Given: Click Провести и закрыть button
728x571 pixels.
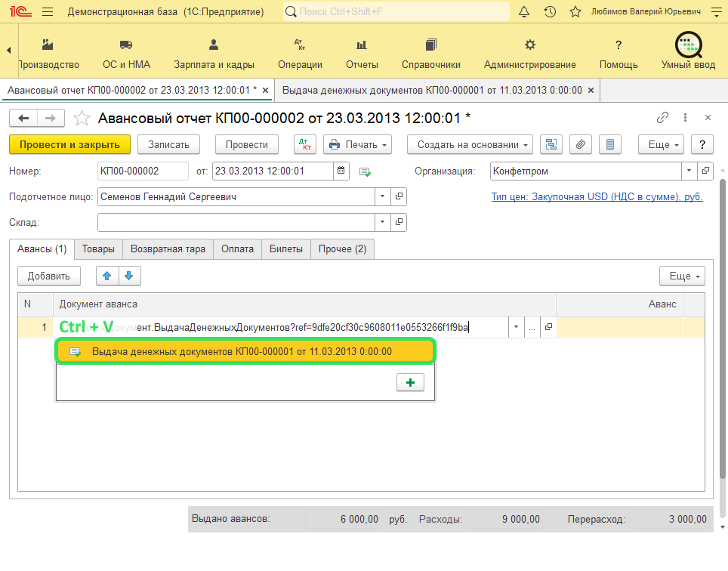Looking at the screenshot, I should 69,144.
